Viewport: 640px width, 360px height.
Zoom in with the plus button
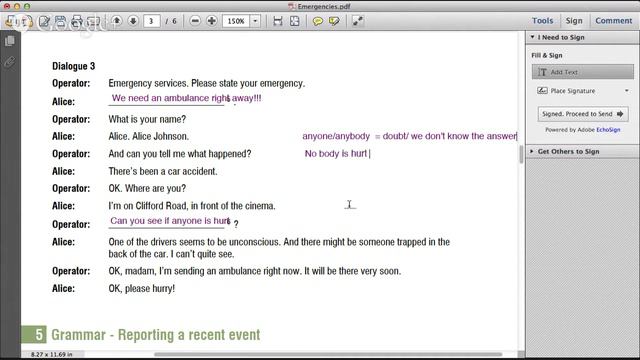click(x=211, y=21)
